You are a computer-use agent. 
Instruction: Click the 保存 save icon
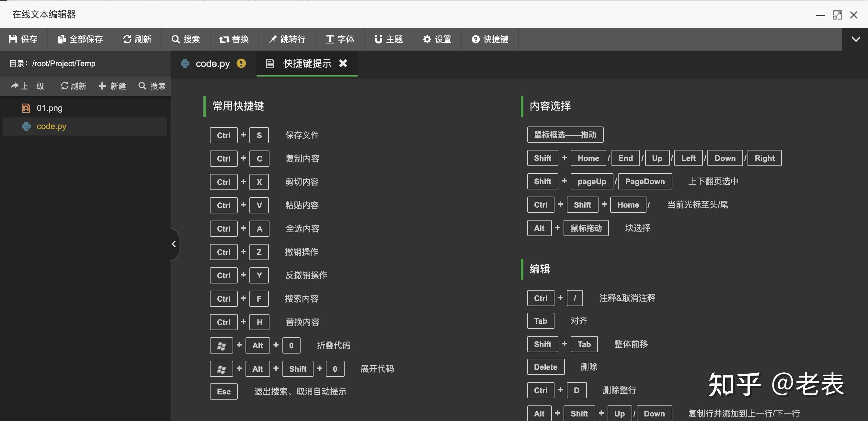(14, 39)
